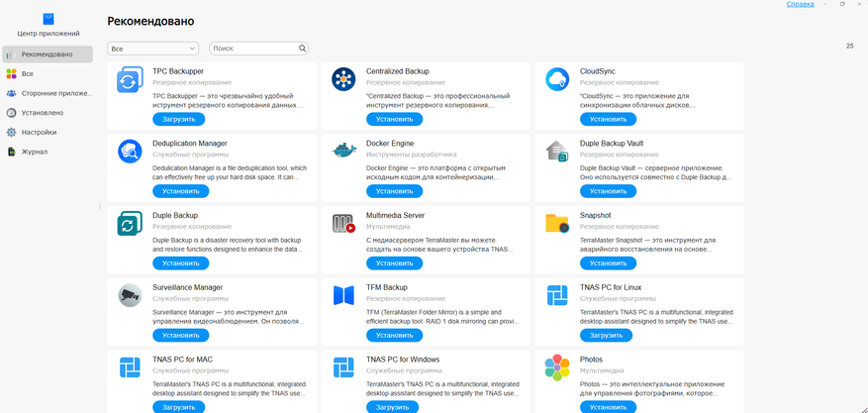Click the Журнал log icon

[x=11, y=152]
